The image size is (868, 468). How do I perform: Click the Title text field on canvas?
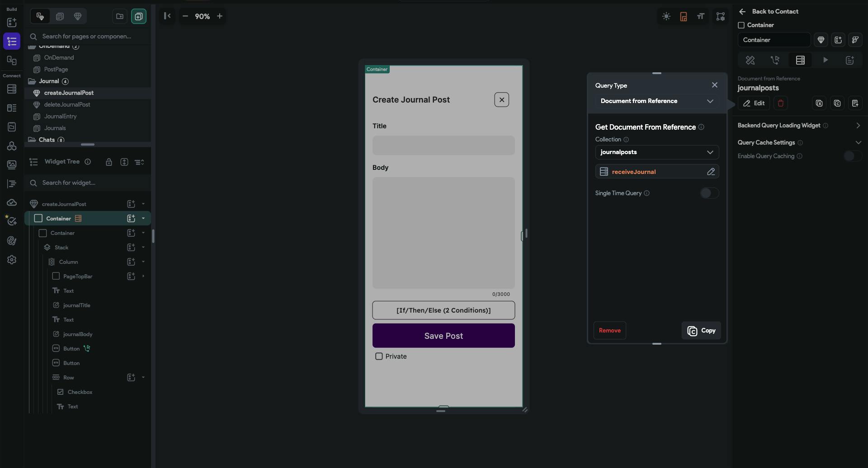(443, 145)
